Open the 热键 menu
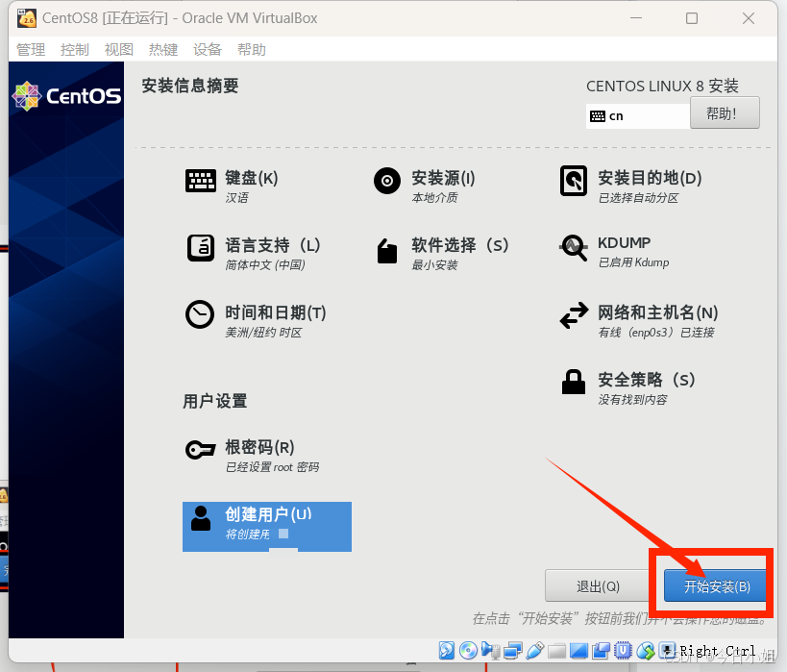The image size is (787, 672). click(x=163, y=50)
